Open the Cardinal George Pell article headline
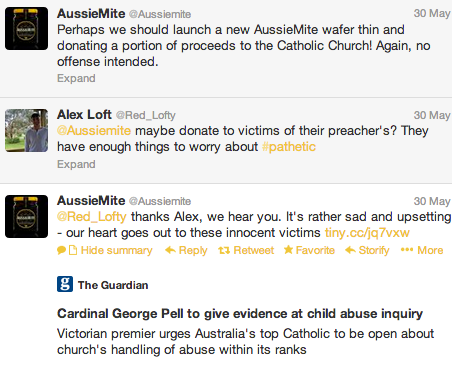 tap(240, 314)
